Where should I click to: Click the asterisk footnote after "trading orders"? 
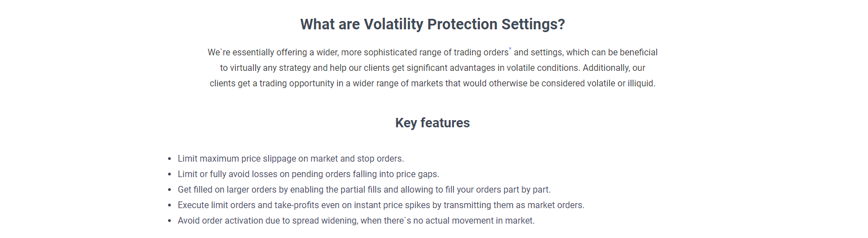(x=510, y=49)
